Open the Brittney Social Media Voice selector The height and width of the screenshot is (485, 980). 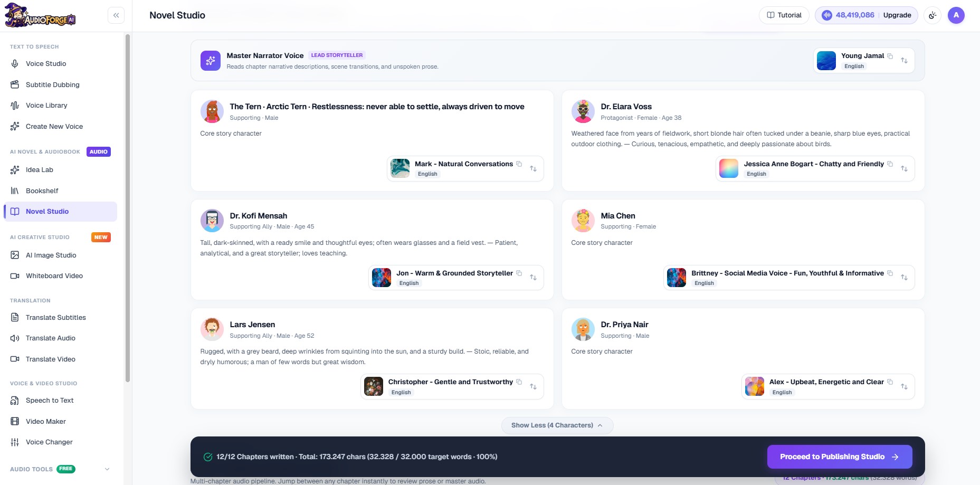pyautogui.click(x=789, y=278)
